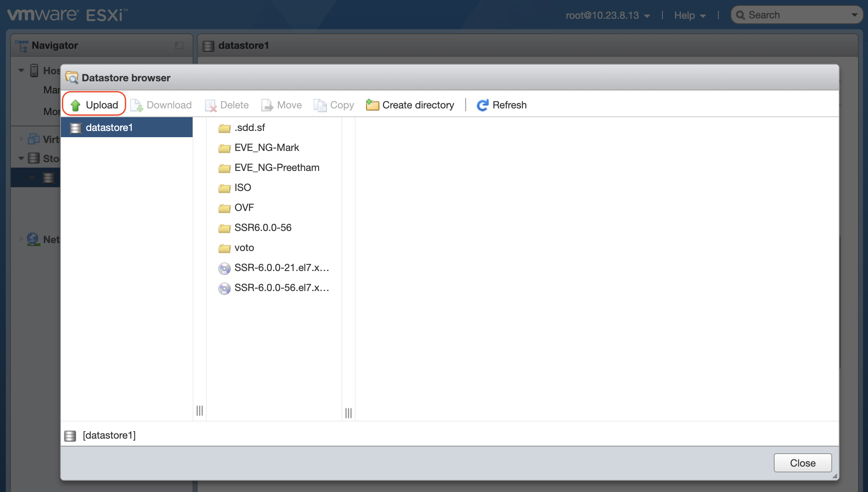868x492 pixels.
Task: Click the Create directory folder icon
Action: click(x=372, y=105)
